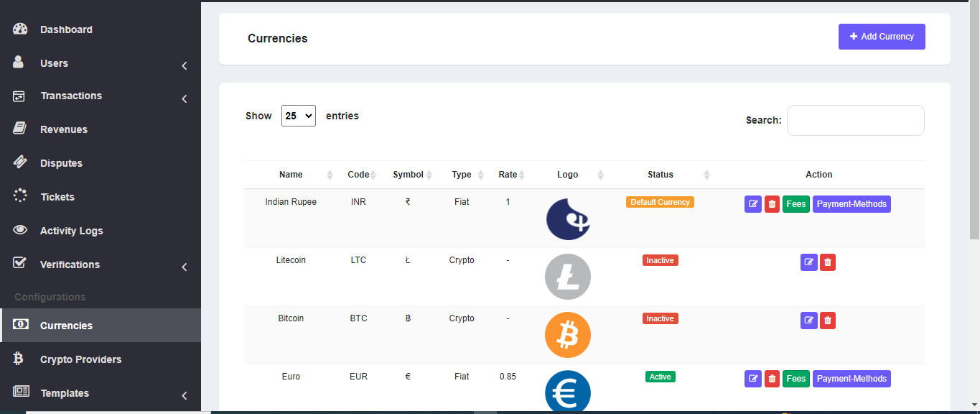980x414 pixels.
Task: Click inside the Search field
Action: click(x=855, y=120)
